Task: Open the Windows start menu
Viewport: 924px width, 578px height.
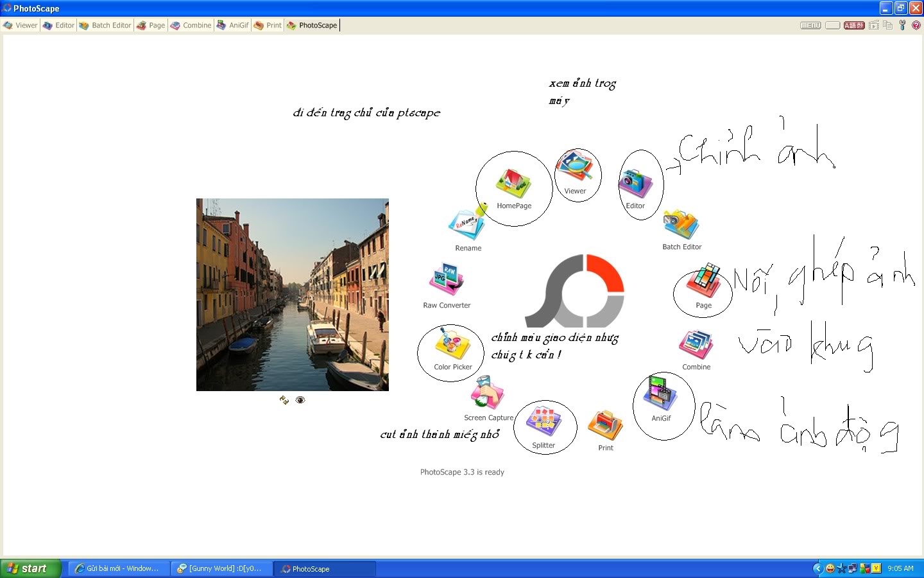Action: click(31, 568)
